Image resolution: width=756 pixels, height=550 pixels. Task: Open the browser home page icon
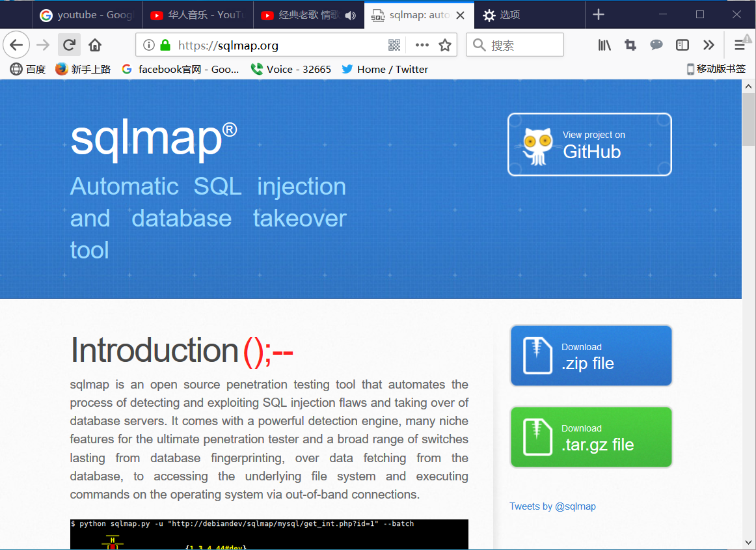[x=95, y=46]
